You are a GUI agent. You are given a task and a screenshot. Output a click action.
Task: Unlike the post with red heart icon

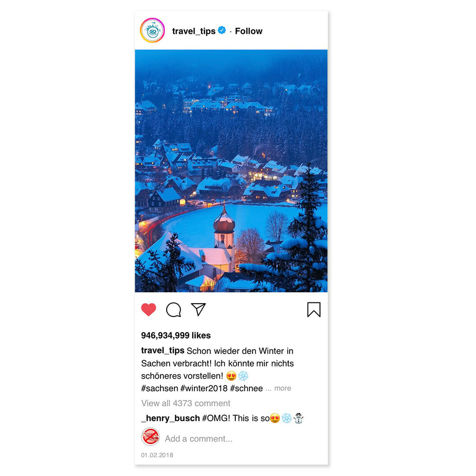coord(149,309)
